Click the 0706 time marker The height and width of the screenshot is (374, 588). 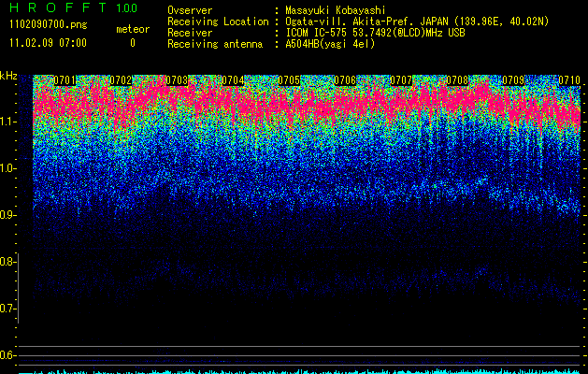pyautogui.click(x=345, y=80)
